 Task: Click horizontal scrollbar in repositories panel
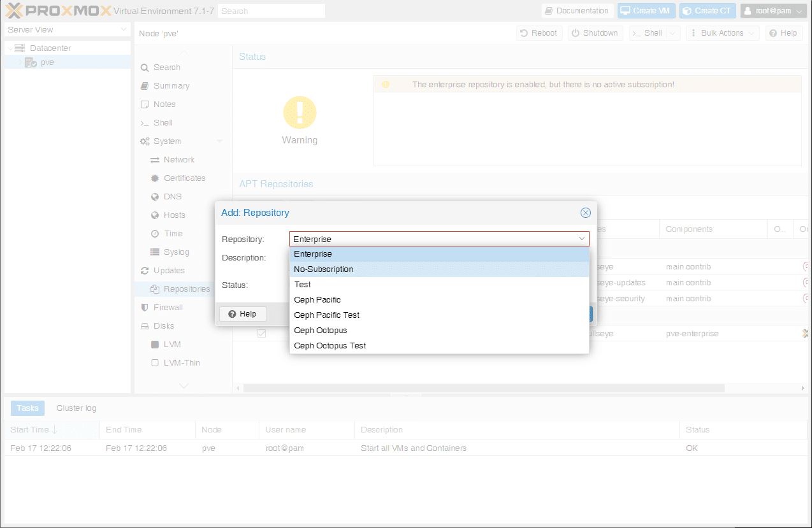point(484,388)
